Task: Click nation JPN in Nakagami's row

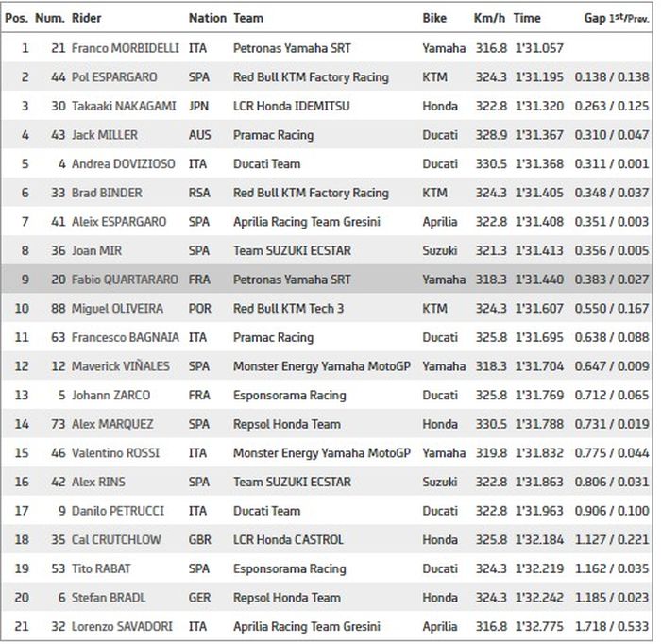Action: tap(198, 106)
